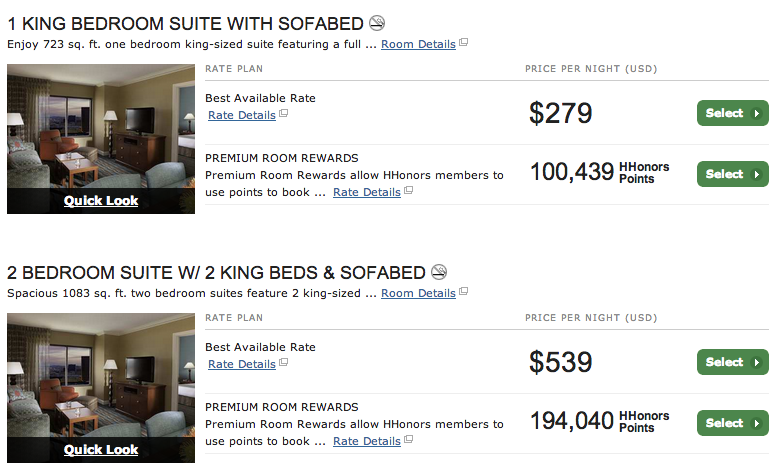Click no-smoking icon beside 1 King Bedroom Suite title
The width and height of the screenshot is (783, 471).
pos(377,23)
